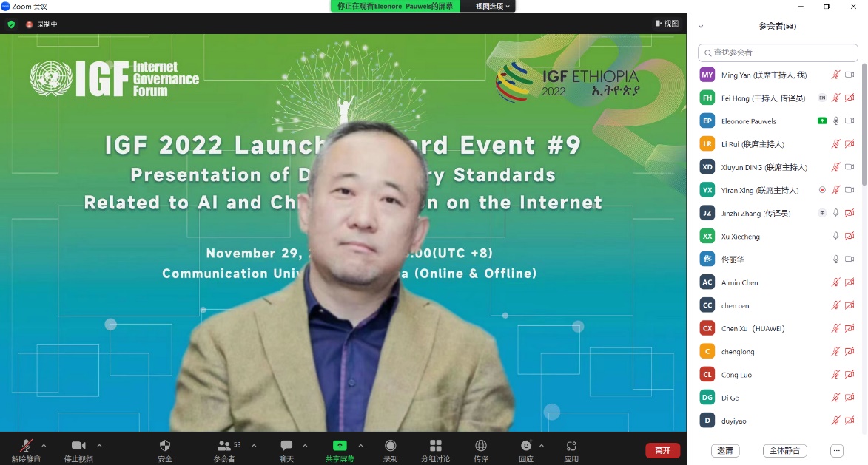This screenshot has width=868, height=465.
Task: Click the 全体静音 mute all button
Action: pos(784,450)
